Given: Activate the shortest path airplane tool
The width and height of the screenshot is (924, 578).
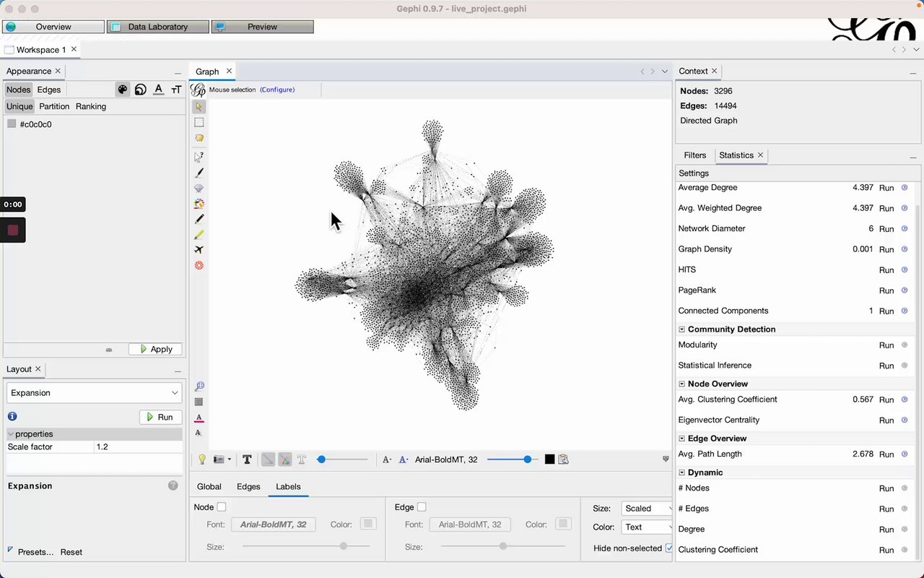Looking at the screenshot, I should 199,250.
